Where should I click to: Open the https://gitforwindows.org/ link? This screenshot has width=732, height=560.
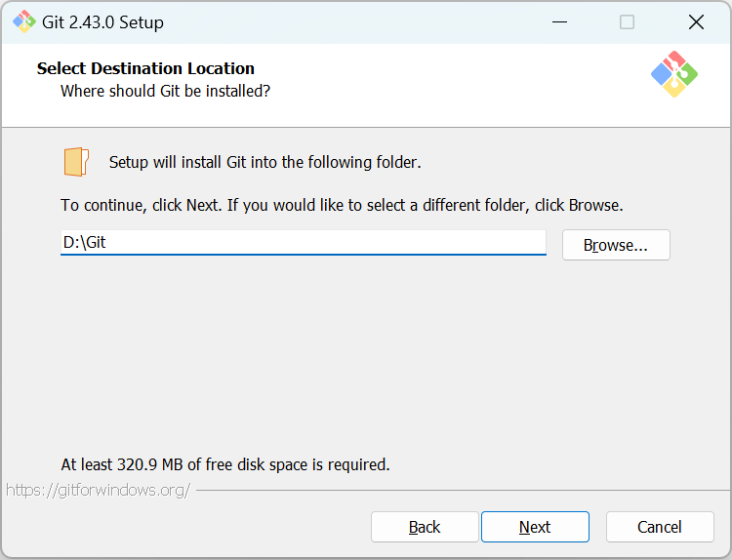(99, 490)
